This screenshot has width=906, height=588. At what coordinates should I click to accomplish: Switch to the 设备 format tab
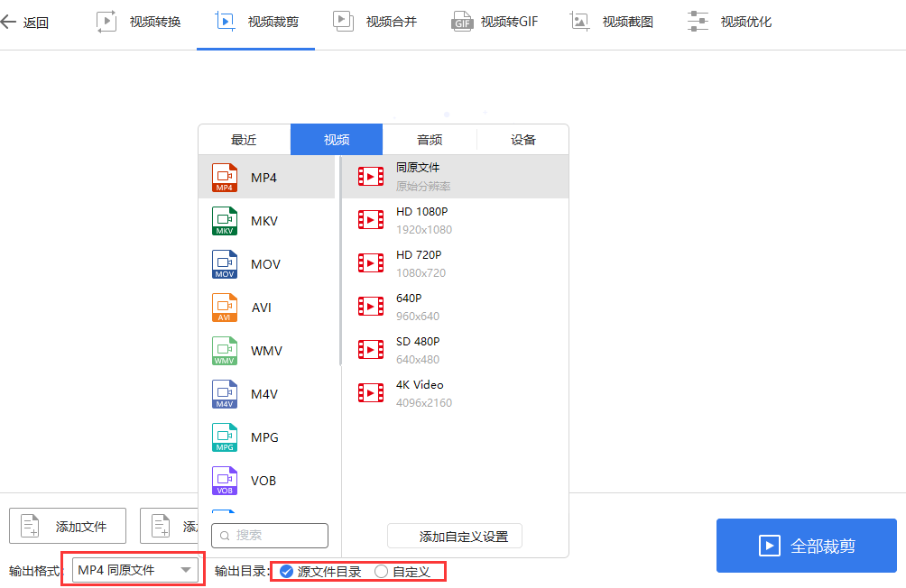tap(522, 140)
